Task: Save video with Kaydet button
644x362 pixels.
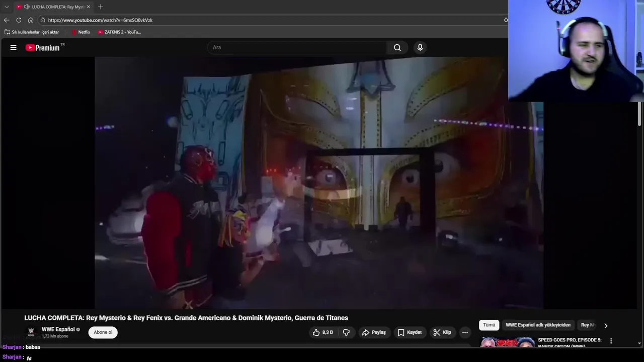Action: [x=410, y=332]
